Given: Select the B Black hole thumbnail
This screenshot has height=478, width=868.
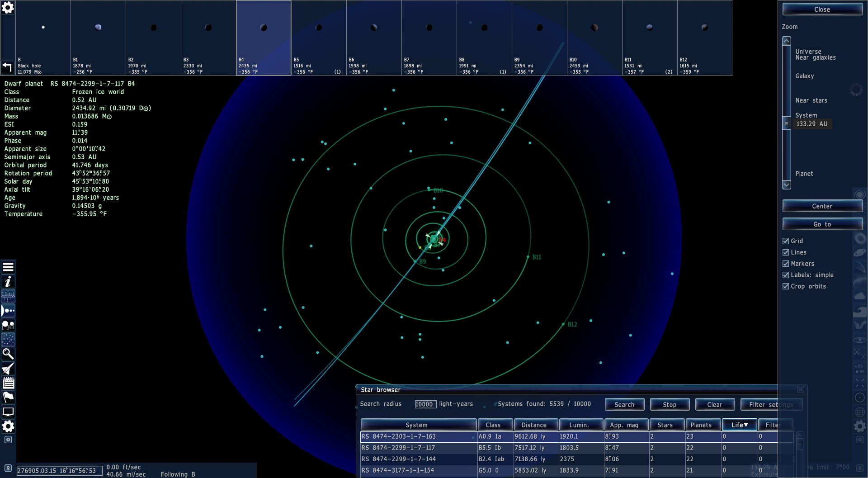Looking at the screenshot, I should (43, 38).
